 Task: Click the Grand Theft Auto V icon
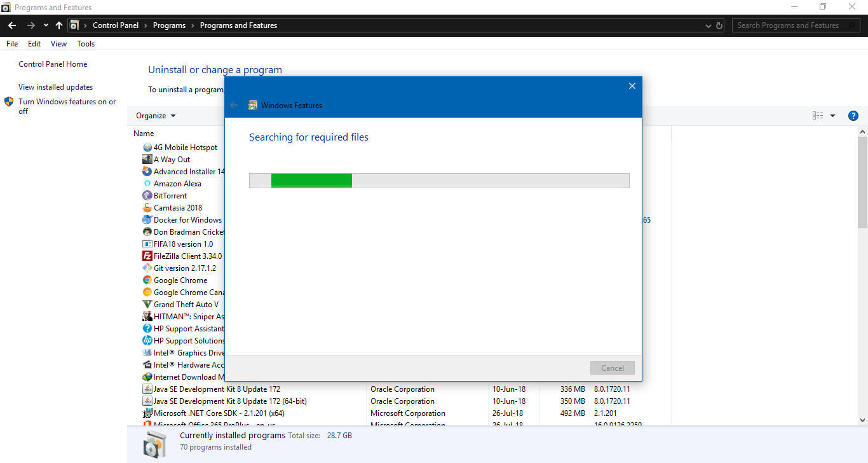[147, 305]
